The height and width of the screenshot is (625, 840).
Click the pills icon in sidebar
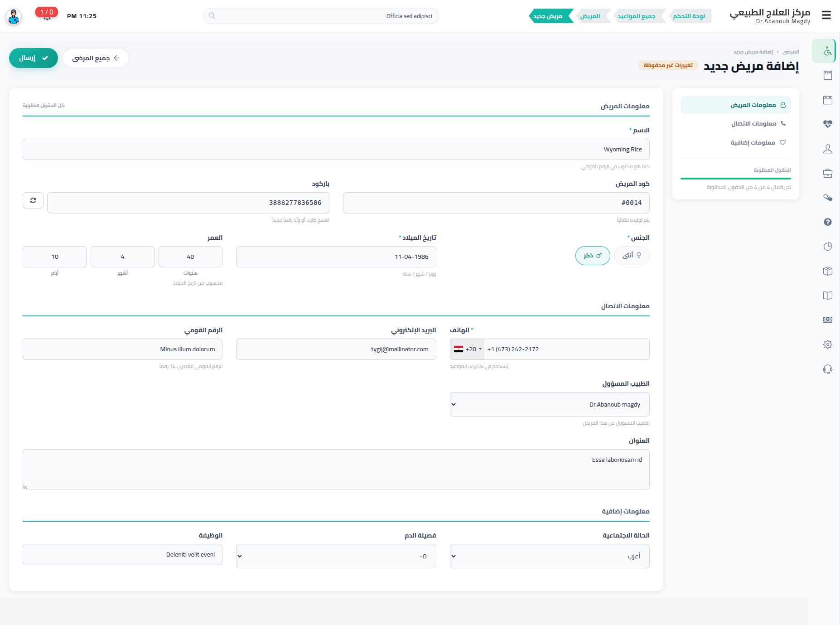[828, 198]
